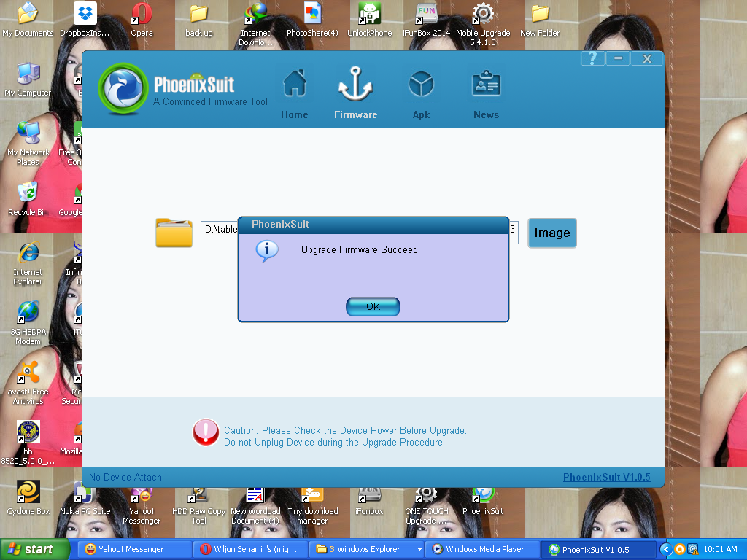The width and height of the screenshot is (747, 560).
Task: Click the PhoenixSuit V1.0.5 version link
Action: pos(606,477)
